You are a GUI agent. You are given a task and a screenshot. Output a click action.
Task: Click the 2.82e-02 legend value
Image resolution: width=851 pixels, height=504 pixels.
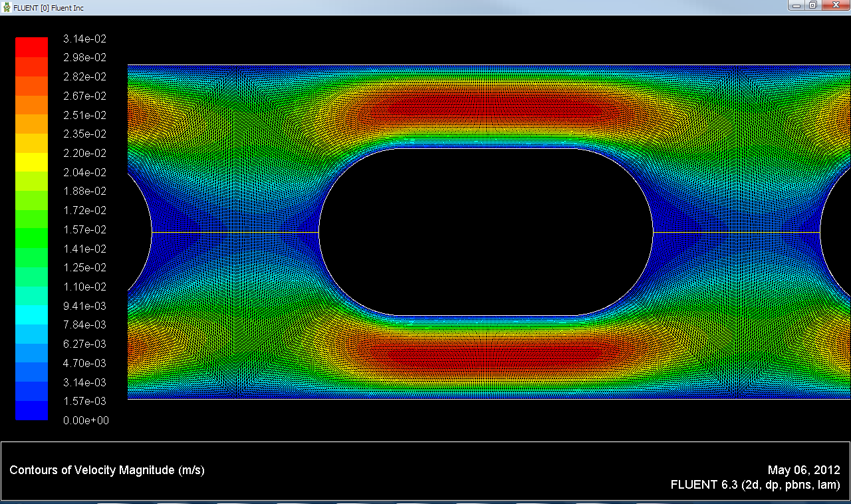click(x=85, y=76)
